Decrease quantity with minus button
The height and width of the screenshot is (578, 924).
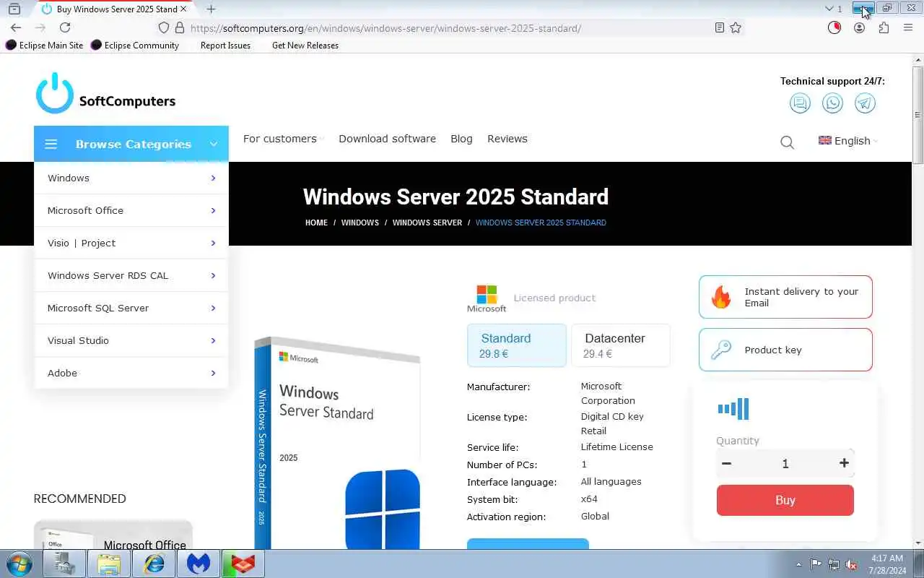[x=727, y=463]
